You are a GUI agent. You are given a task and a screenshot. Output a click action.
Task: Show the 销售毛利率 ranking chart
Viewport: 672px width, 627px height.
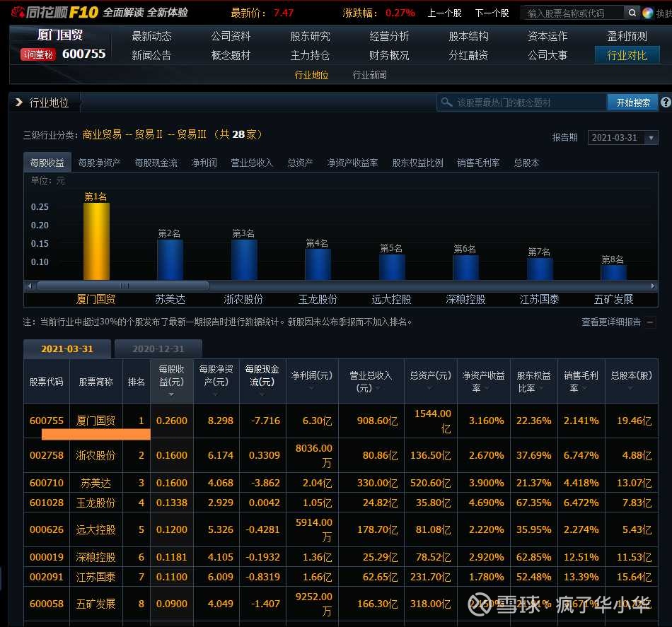coord(478,163)
